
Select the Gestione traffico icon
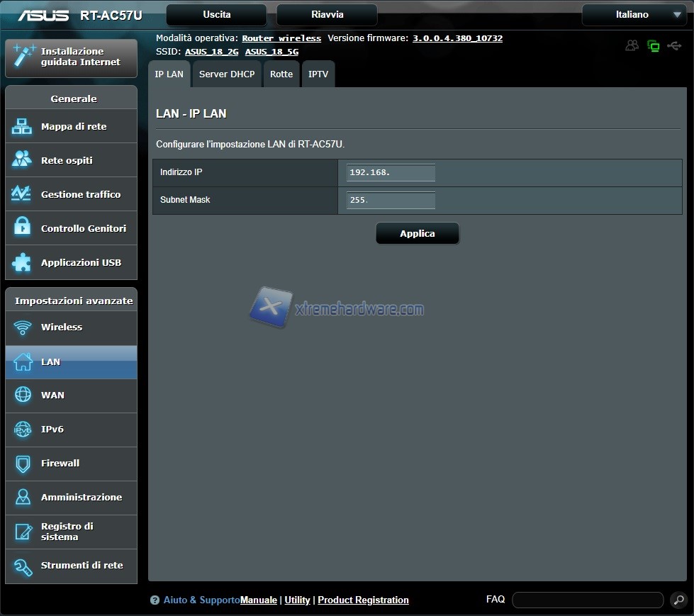(x=22, y=194)
